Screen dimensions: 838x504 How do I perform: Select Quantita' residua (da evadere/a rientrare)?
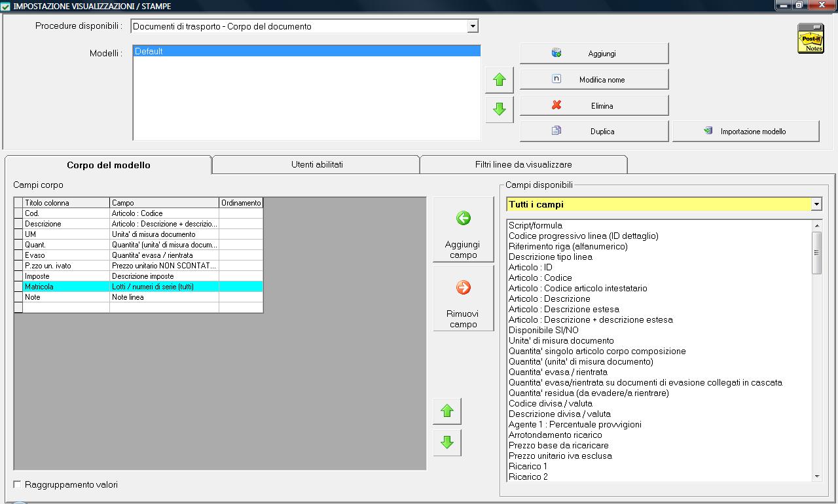(589, 393)
